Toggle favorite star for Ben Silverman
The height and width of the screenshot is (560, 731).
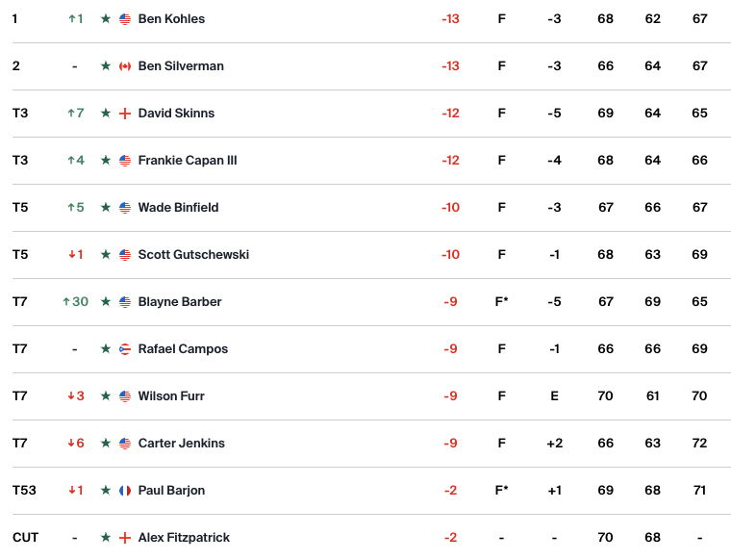(106, 65)
